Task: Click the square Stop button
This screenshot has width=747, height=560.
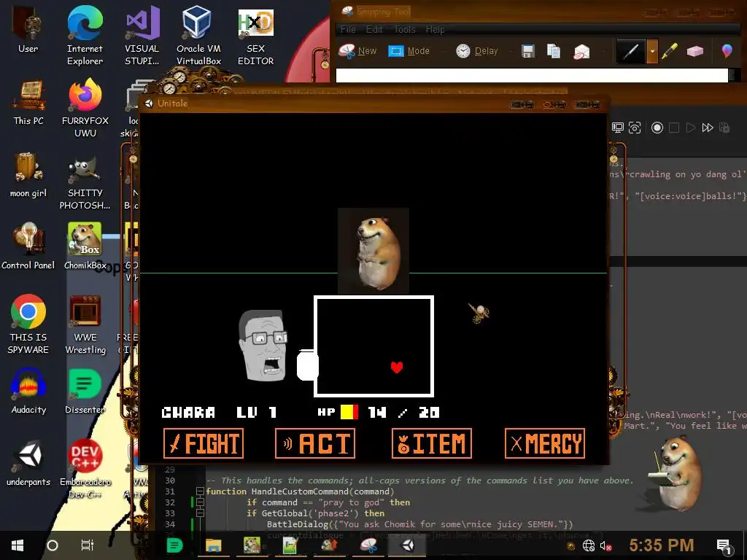Action: coord(673,128)
